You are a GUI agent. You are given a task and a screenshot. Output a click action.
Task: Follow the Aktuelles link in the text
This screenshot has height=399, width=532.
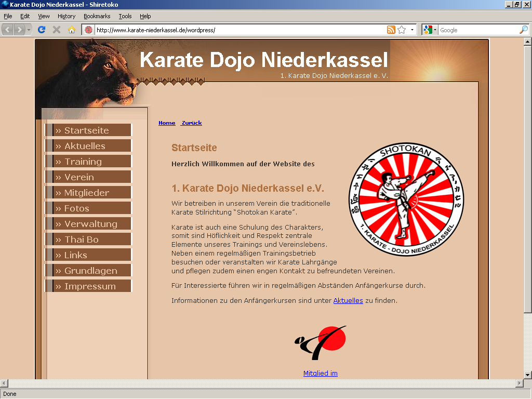coord(348,300)
